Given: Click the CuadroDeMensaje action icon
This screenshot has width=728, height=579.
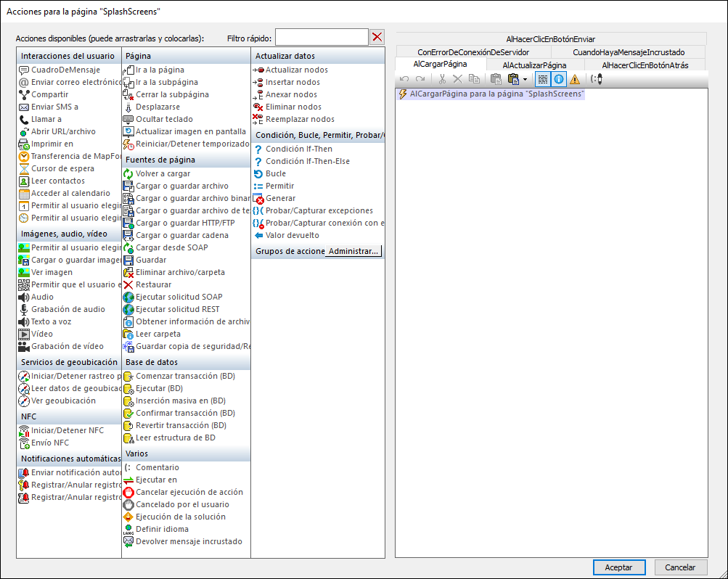Looking at the screenshot, I should tap(24, 70).
